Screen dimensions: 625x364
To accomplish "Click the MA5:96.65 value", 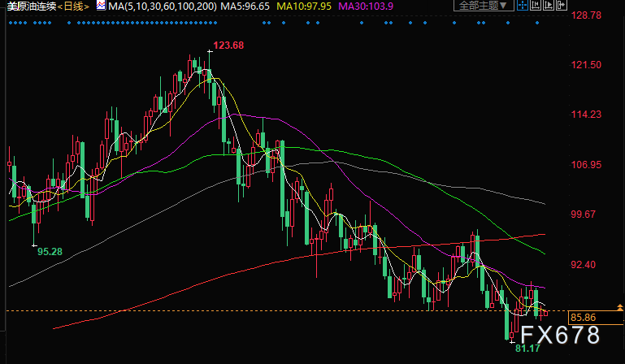I will tap(245, 6).
